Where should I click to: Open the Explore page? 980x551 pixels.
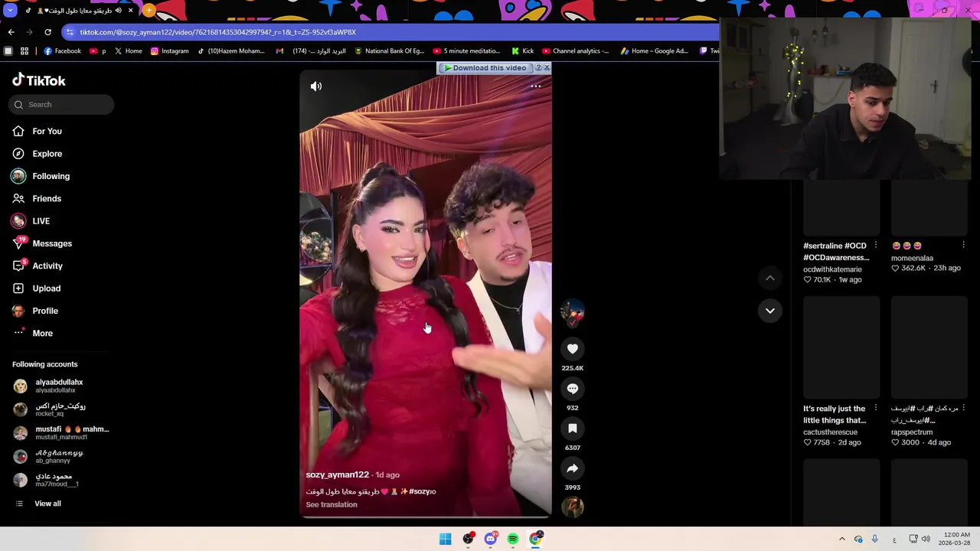pos(47,154)
